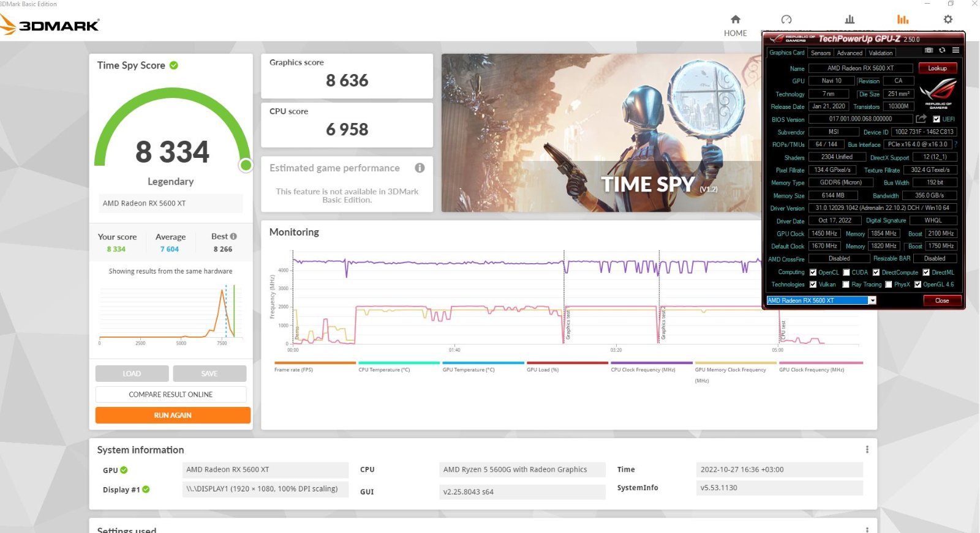980x533 pixels.
Task: Switch to the Validation tab
Action: point(881,53)
